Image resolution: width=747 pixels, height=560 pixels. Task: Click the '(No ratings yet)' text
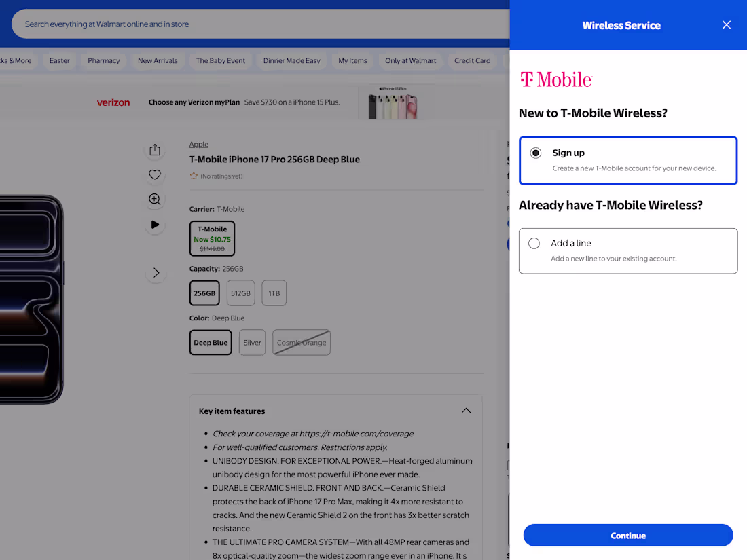(221, 176)
